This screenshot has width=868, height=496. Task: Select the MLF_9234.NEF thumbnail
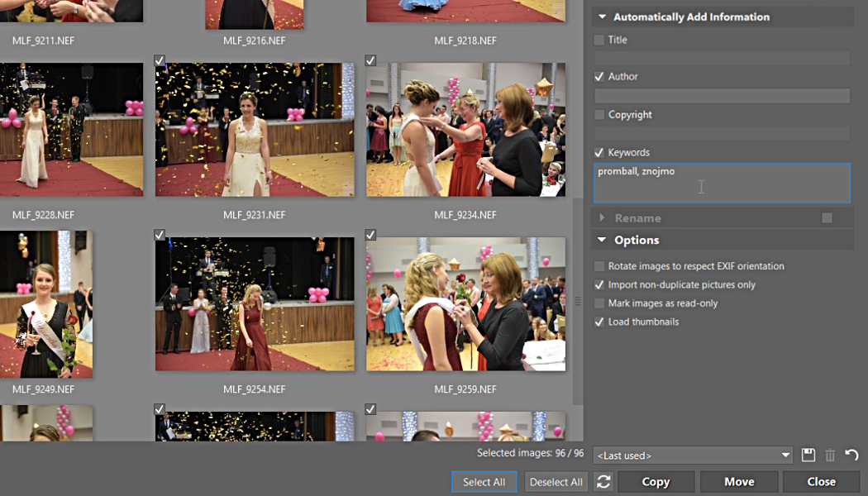point(465,130)
